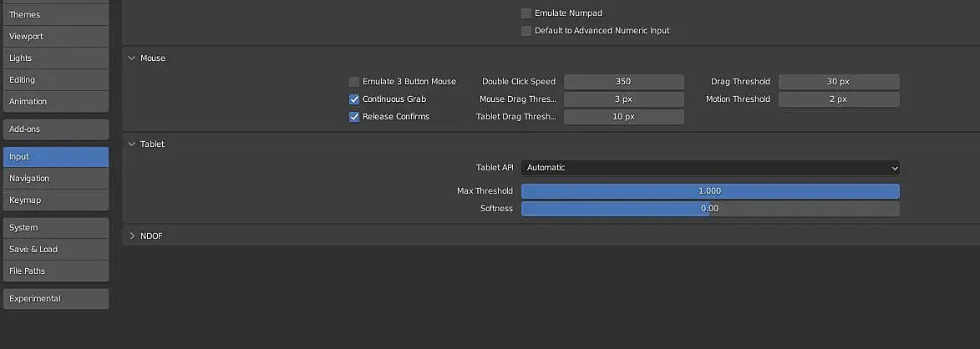Open the Viewport preferences tab
980x349 pixels.
(x=55, y=37)
